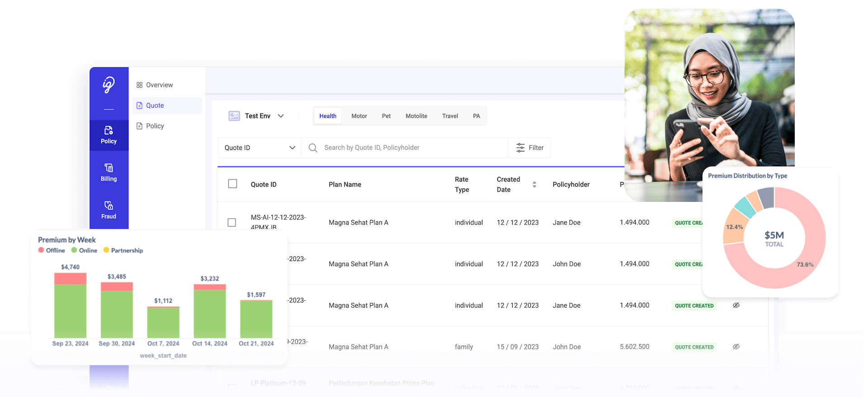Go to Overview page
The image size is (868, 397).
coord(155,85)
